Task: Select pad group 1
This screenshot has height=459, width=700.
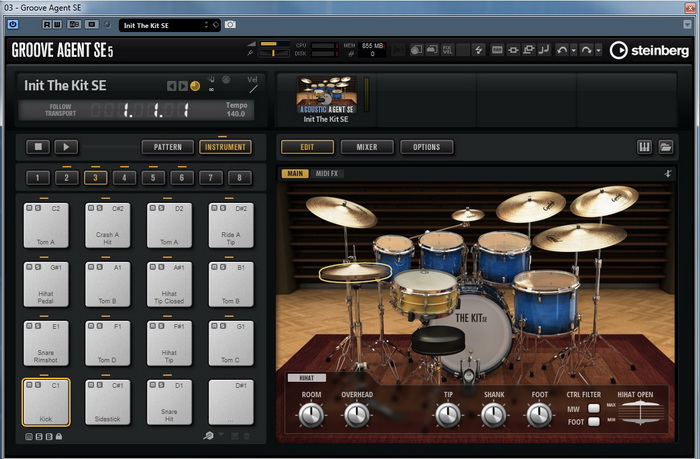Action: pyautogui.click(x=38, y=178)
